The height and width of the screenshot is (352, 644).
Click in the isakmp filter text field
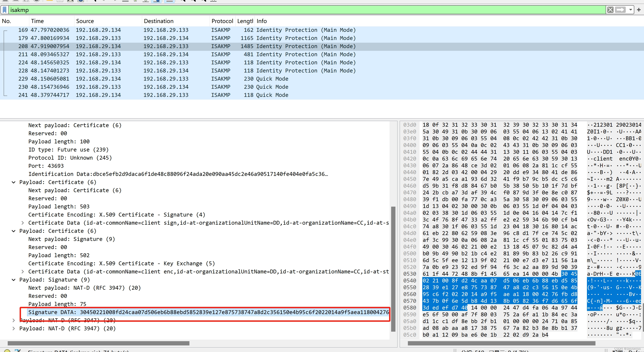click(x=300, y=10)
